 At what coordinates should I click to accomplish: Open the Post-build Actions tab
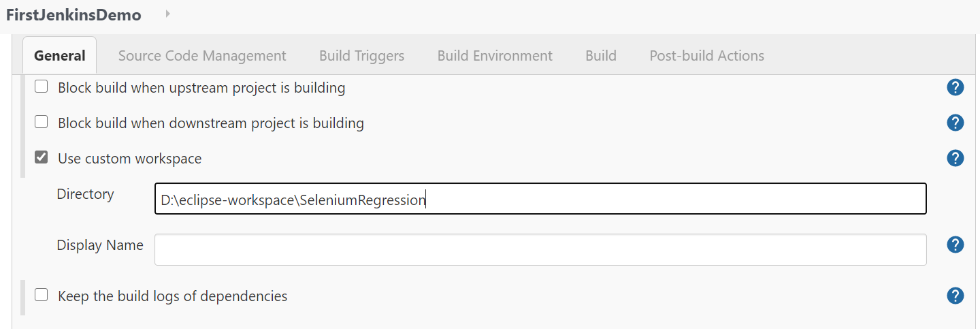706,56
